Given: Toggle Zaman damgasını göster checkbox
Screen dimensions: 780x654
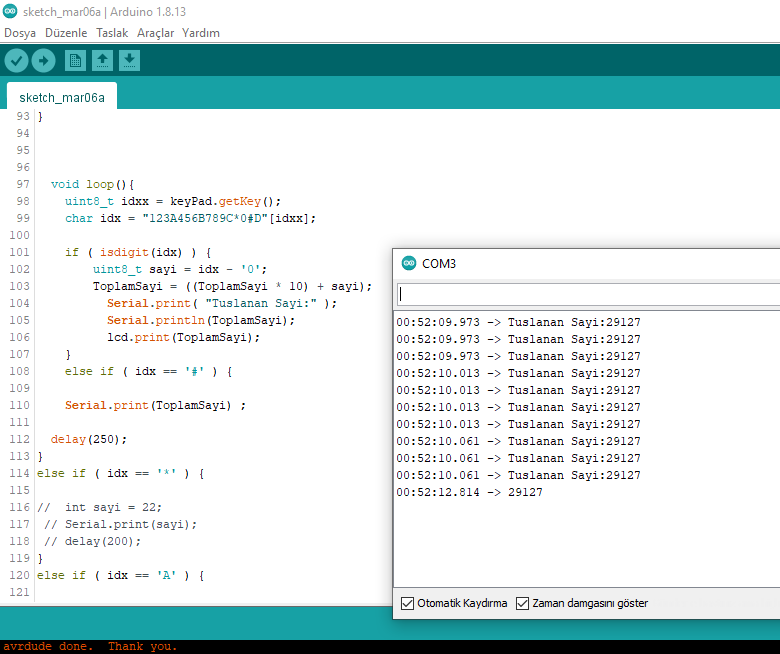Looking at the screenshot, I should (x=522, y=603).
